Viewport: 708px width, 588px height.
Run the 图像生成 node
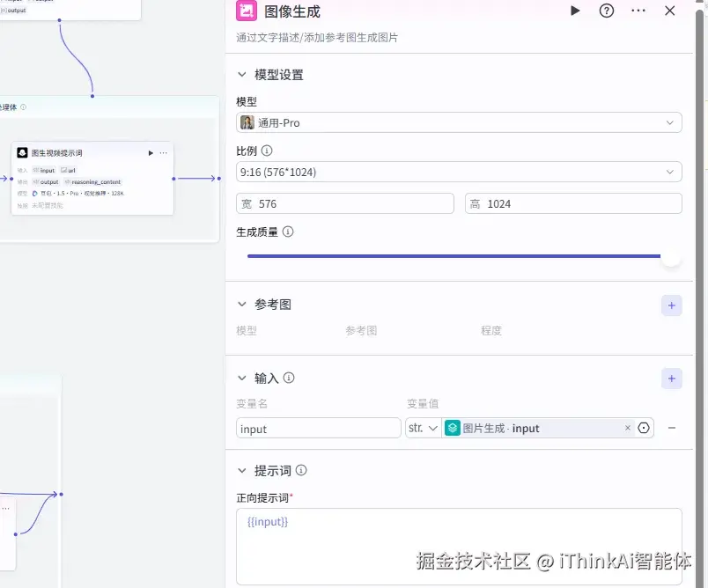574,11
